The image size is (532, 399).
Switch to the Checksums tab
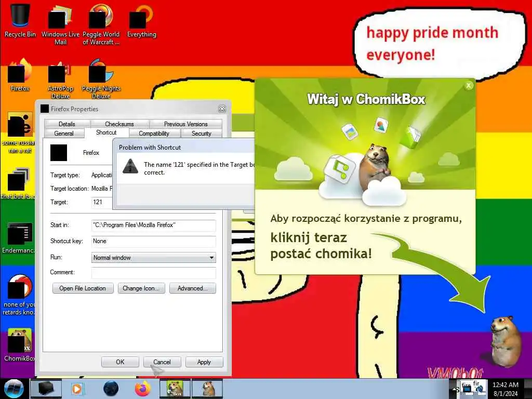pyautogui.click(x=119, y=124)
